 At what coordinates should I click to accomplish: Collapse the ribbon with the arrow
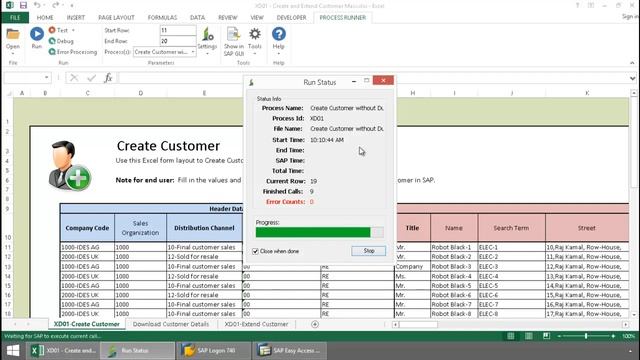[x=632, y=63]
